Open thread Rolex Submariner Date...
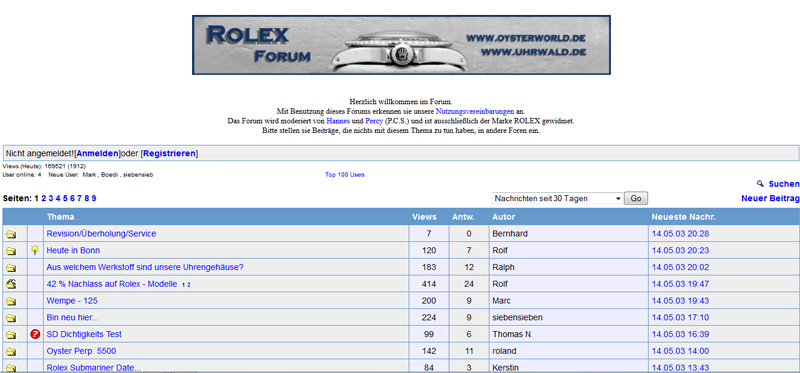Viewport: 800px width, 373px height. tap(94, 367)
